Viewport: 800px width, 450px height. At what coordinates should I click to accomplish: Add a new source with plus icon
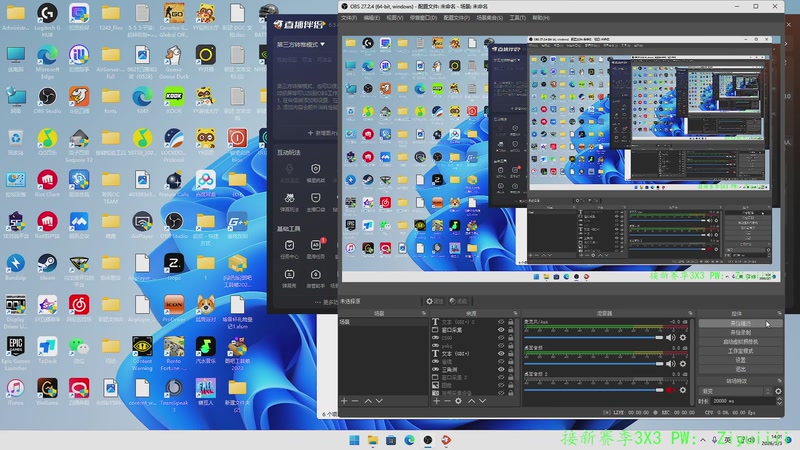tap(436, 401)
